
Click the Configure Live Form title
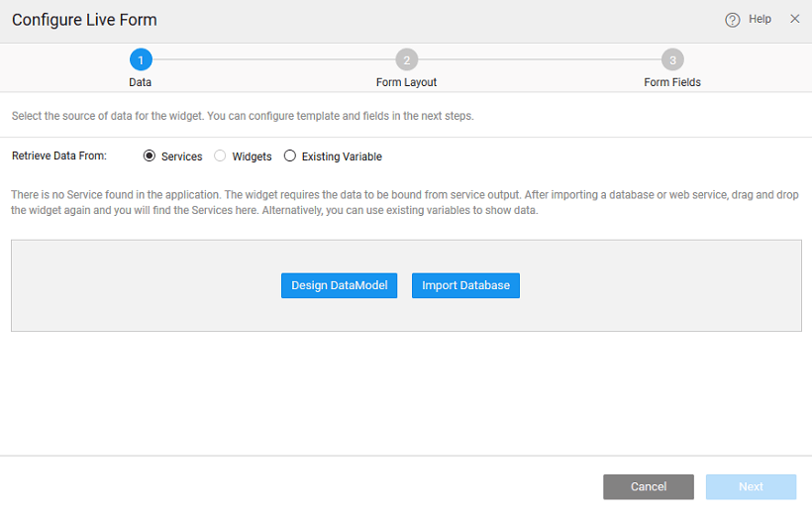point(84,20)
